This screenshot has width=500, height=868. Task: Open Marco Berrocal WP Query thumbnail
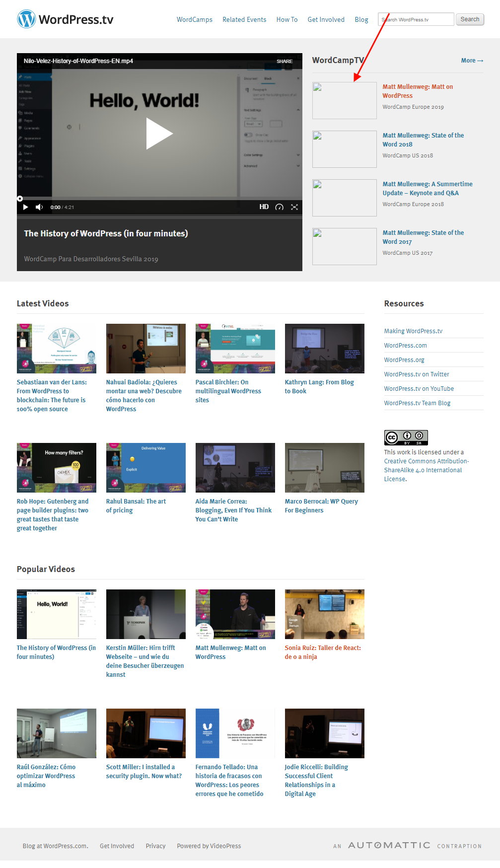tap(325, 468)
